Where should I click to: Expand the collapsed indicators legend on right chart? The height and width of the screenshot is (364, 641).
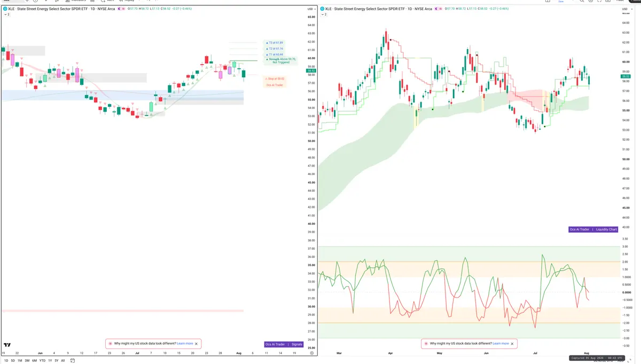click(323, 15)
